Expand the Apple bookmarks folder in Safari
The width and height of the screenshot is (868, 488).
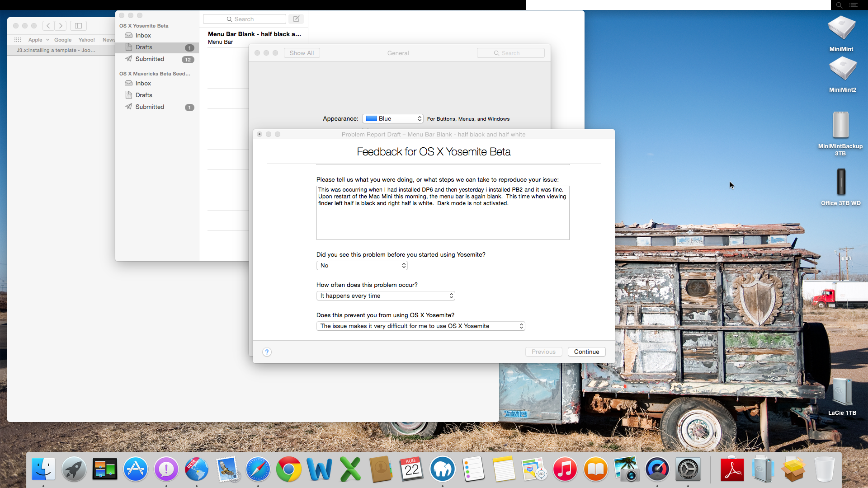pyautogui.click(x=38, y=40)
